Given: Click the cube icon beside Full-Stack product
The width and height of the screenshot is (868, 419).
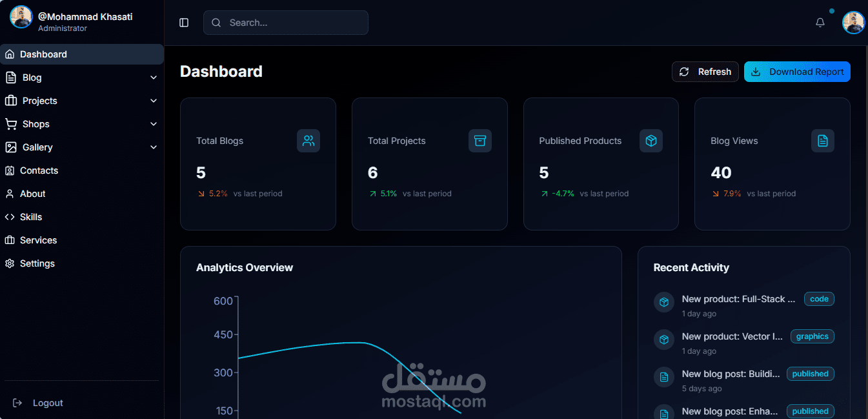Looking at the screenshot, I should (x=664, y=302).
